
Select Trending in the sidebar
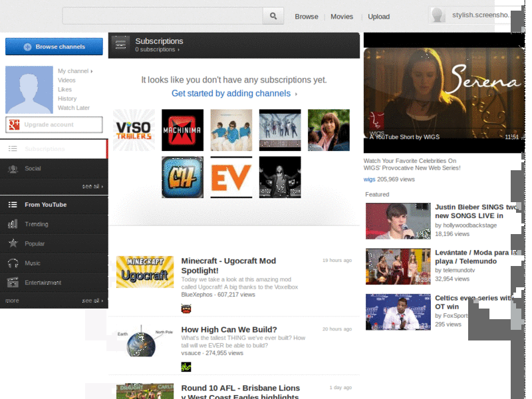54,224
